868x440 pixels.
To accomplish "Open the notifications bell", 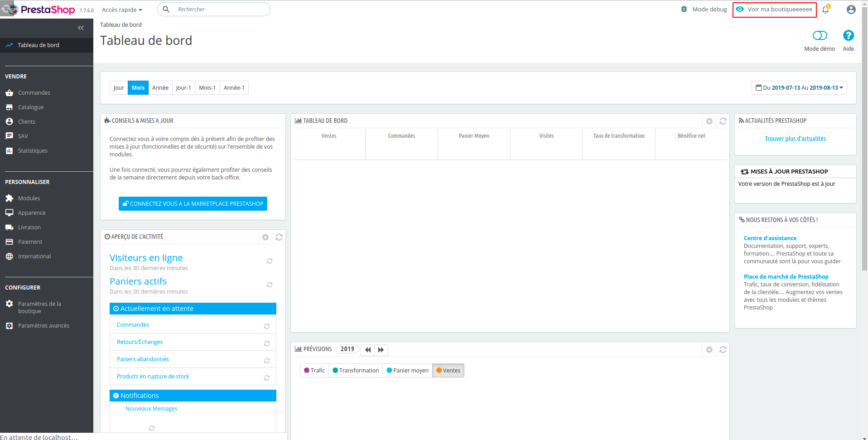I will (x=825, y=10).
